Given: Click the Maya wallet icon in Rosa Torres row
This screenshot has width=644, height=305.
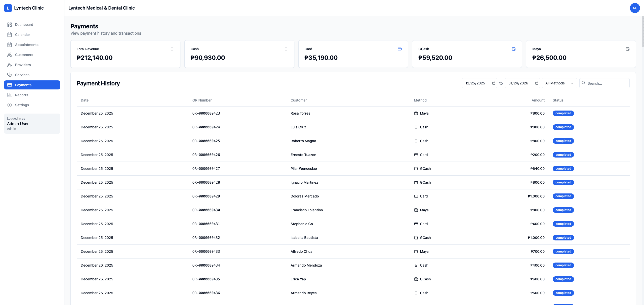Looking at the screenshot, I should (x=416, y=113).
